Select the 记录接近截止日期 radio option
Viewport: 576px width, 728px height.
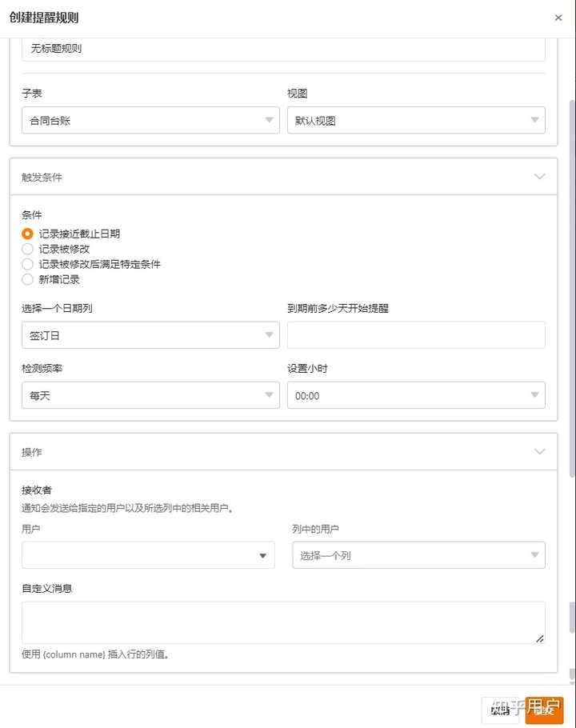[x=27, y=234]
